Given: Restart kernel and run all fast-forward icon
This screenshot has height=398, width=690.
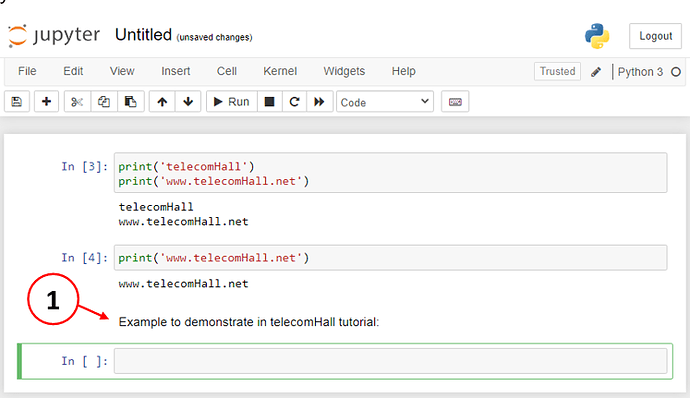Looking at the screenshot, I should [319, 102].
